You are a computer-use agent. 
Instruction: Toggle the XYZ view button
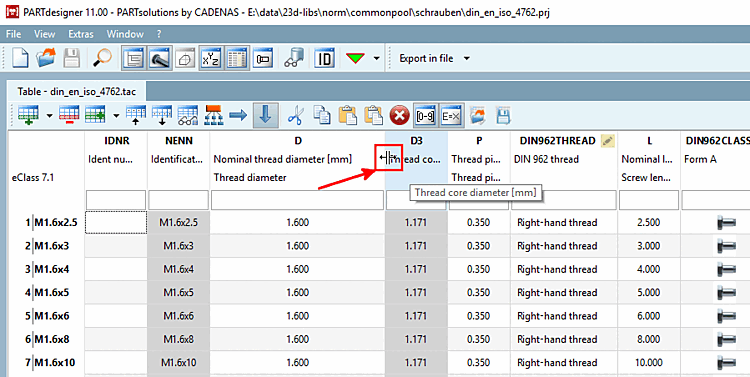(210, 58)
